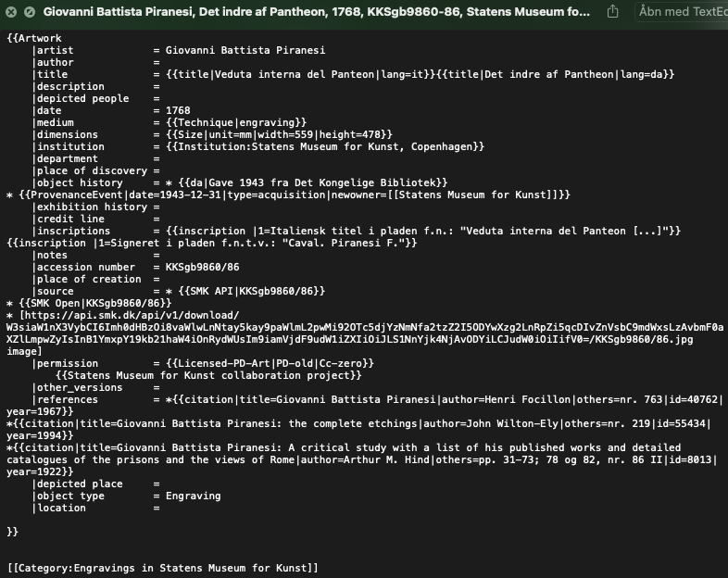Click the '|notes' field label
This screenshot has width=728, height=578.
(x=49, y=256)
